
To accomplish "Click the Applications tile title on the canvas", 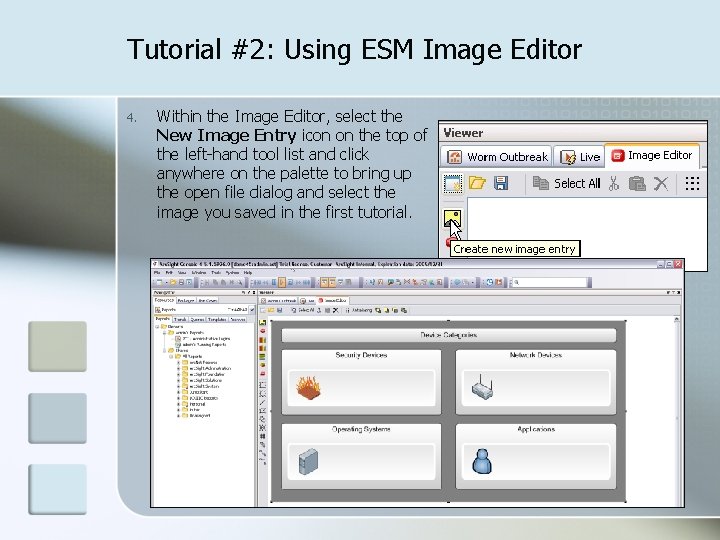I will click(536, 429).
